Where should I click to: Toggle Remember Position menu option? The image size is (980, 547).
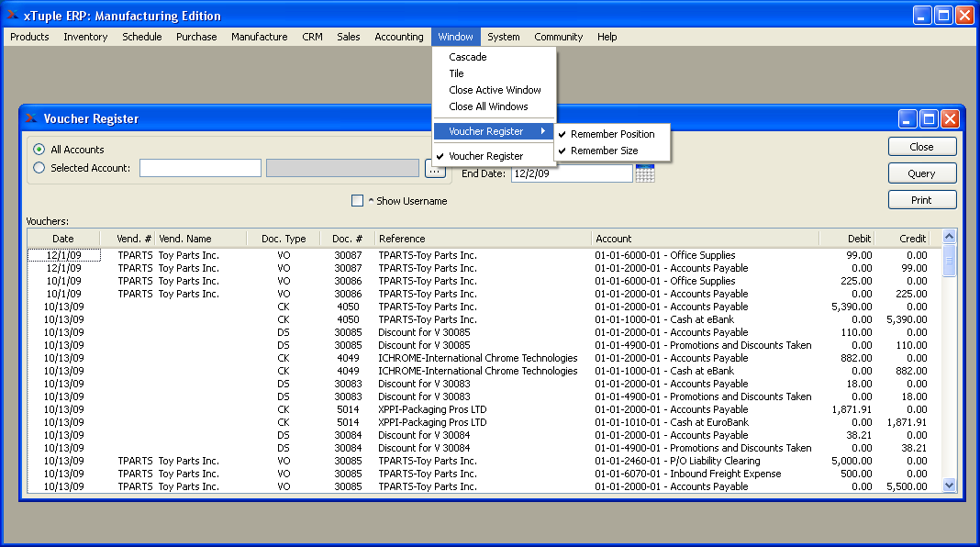pos(612,134)
